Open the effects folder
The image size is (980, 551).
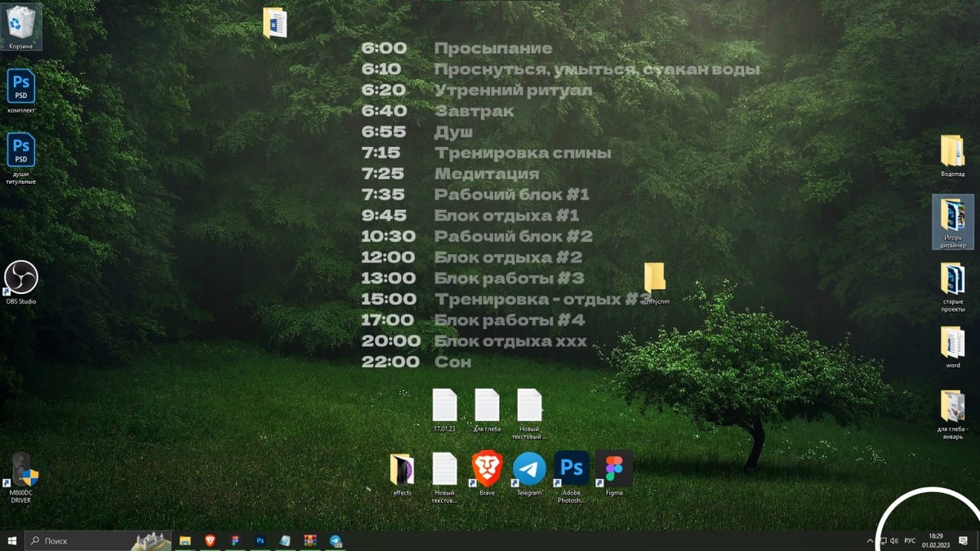pos(402,473)
